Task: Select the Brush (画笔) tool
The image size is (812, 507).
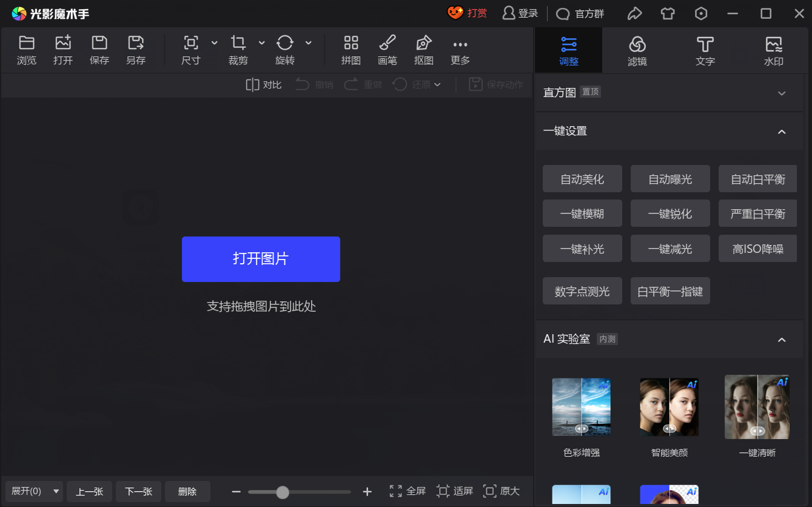Action: click(x=388, y=43)
